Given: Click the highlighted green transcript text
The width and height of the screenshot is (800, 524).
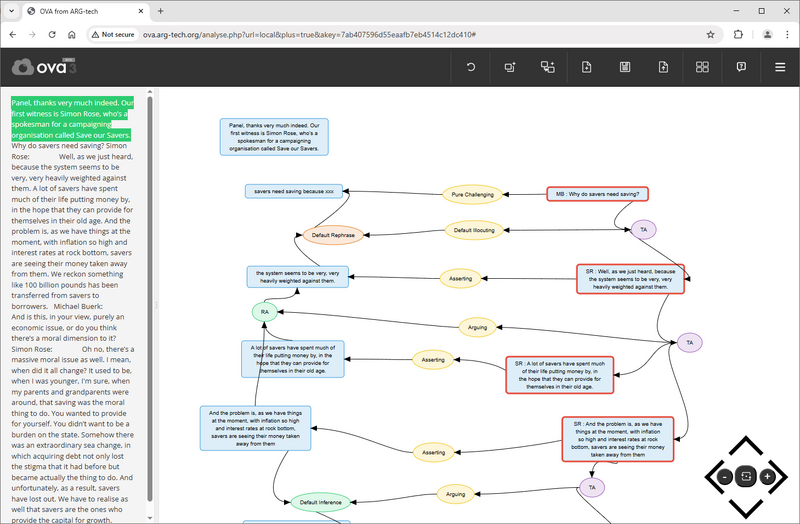Looking at the screenshot, I should [72, 119].
